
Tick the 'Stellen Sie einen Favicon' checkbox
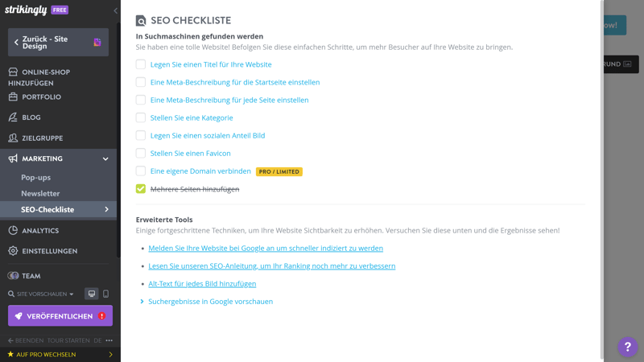pyautogui.click(x=141, y=153)
